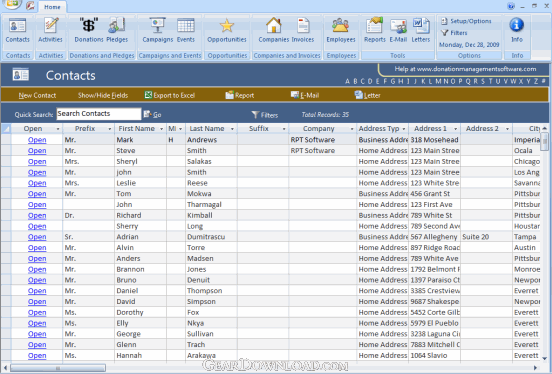Open the Hannah Arakawa contact record

click(x=37, y=356)
